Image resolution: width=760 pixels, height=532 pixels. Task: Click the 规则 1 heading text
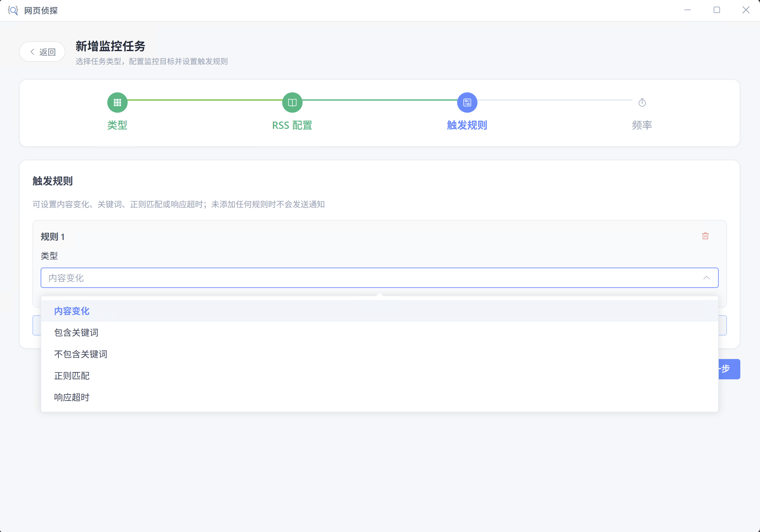[53, 237]
